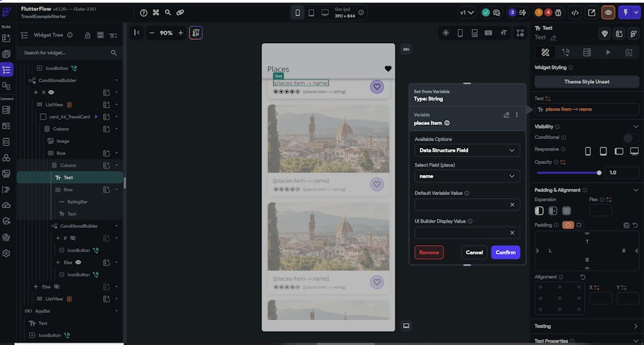Collapse the Visibility section chevron

pyautogui.click(x=634, y=127)
